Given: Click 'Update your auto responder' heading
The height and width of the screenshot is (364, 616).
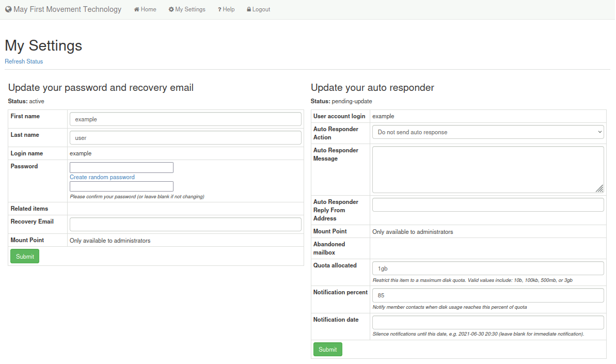Looking at the screenshot, I should [x=372, y=87].
